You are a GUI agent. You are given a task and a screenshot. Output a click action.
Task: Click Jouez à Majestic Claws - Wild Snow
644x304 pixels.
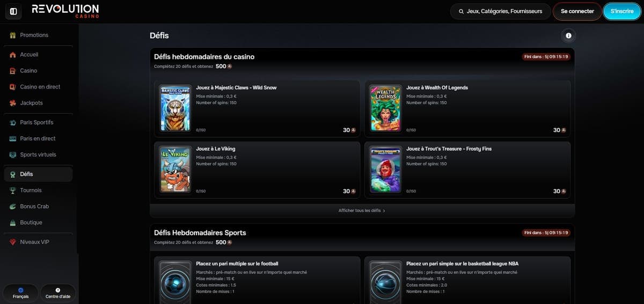point(237,87)
